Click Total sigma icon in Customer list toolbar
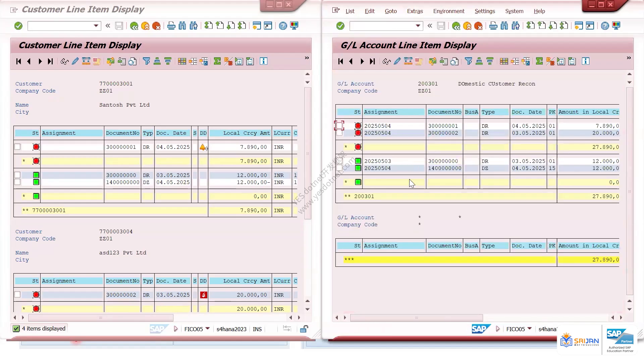This screenshot has width=644, height=362. click(217, 61)
